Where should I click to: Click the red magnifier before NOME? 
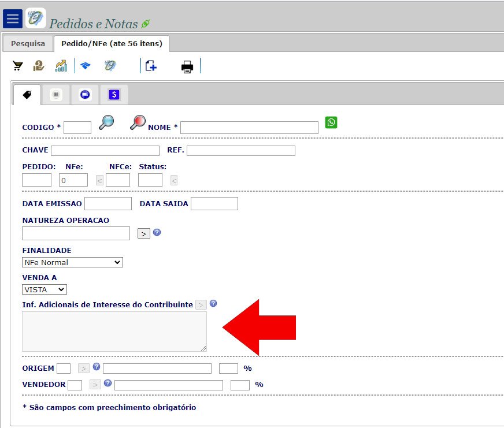(x=138, y=122)
